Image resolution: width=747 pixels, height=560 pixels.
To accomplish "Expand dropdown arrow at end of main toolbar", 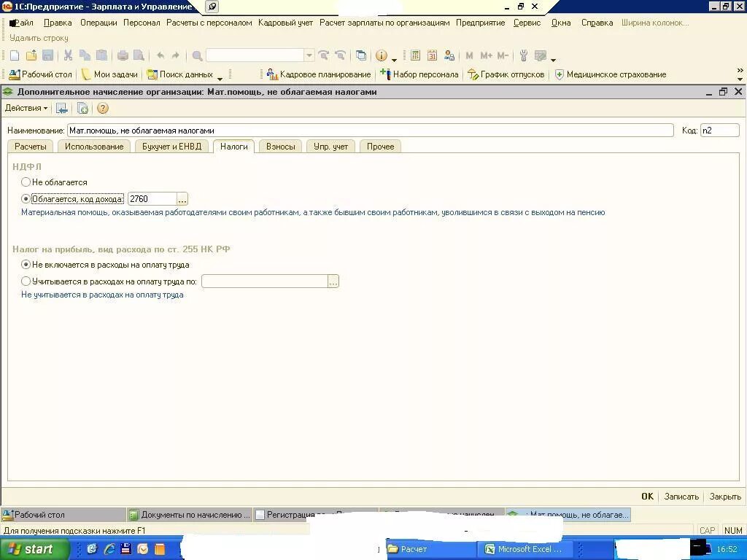I will click(553, 59).
